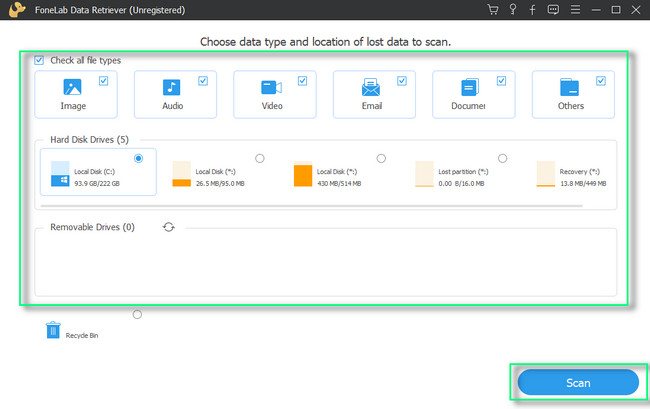Minimize the FoneLab window
The width and height of the screenshot is (650, 409).
pyautogui.click(x=596, y=10)
